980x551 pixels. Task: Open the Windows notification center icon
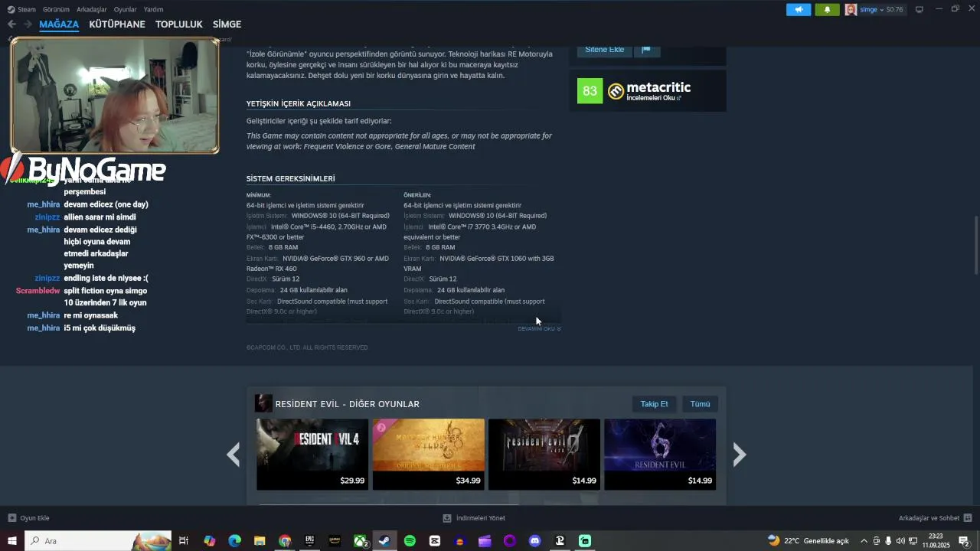point(965,541)
